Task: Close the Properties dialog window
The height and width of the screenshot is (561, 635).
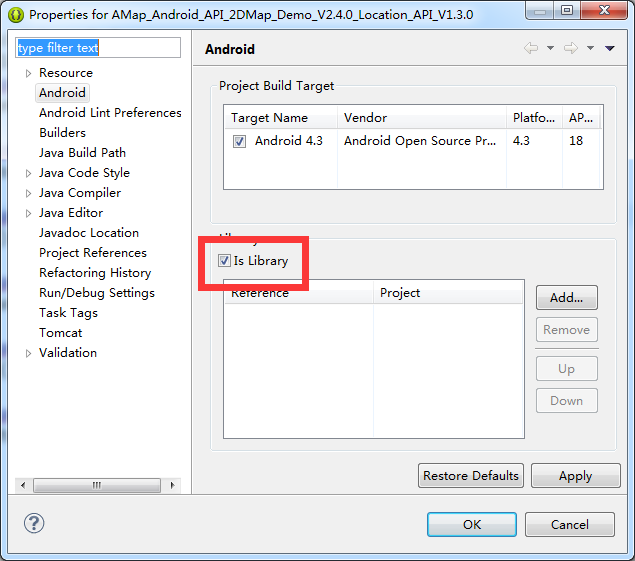Action: tap(604, 10)
